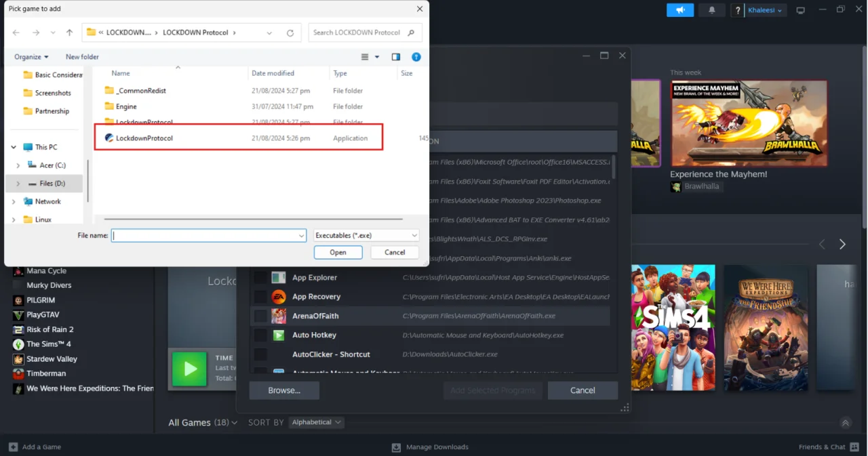Click the Search LOCKDOWN Protocol box
This screenshot has height=456, width=868.
pyautogui.click(x=365, y=33)
